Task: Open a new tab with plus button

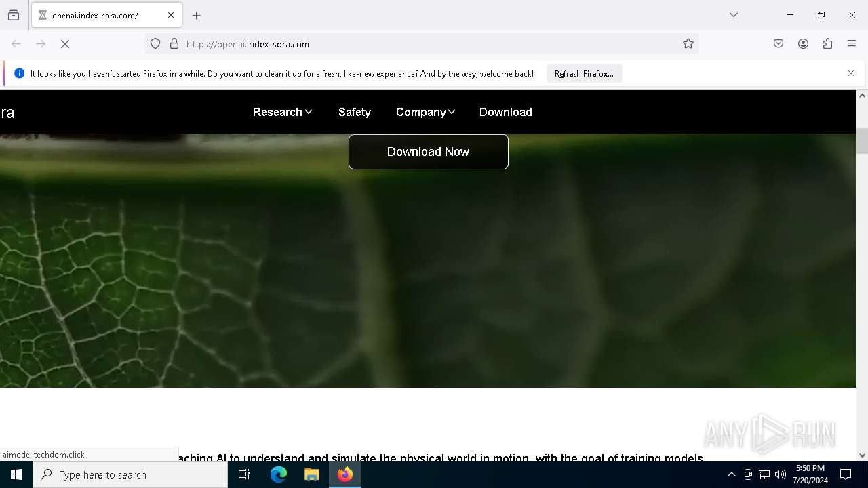Action: [x=197, y=15]
